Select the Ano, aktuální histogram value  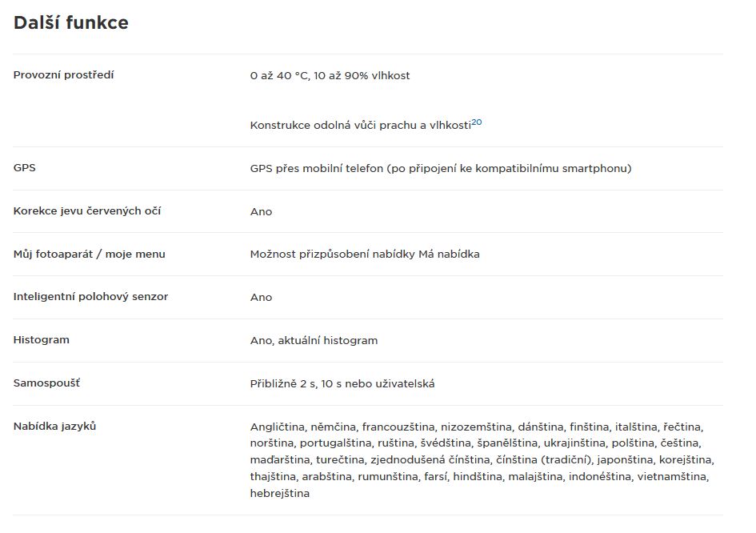point(314,341)
